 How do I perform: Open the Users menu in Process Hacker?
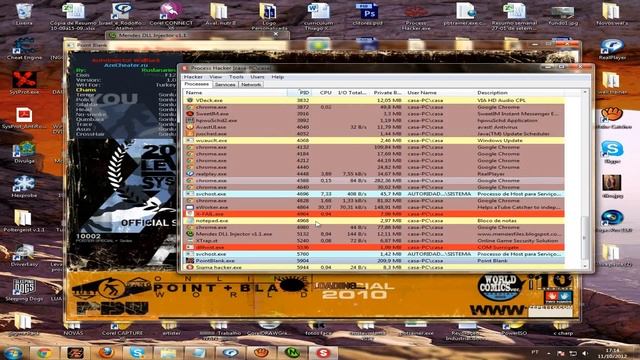257,77
